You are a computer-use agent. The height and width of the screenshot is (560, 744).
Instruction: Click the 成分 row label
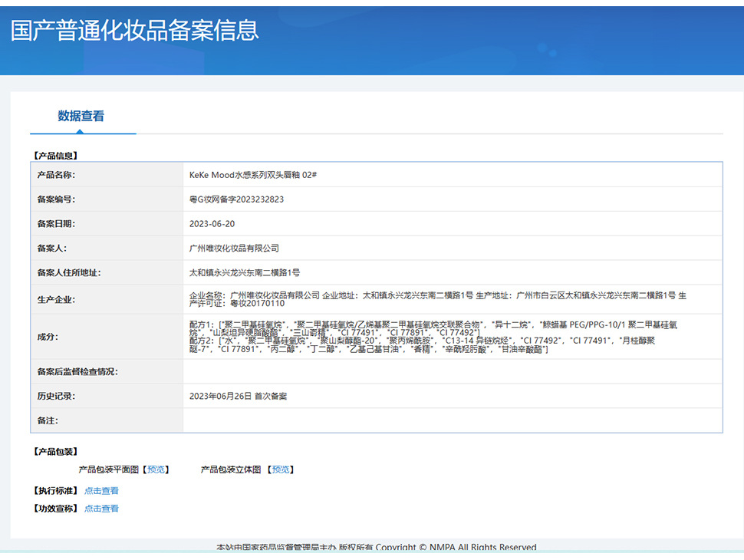(48, 337)
